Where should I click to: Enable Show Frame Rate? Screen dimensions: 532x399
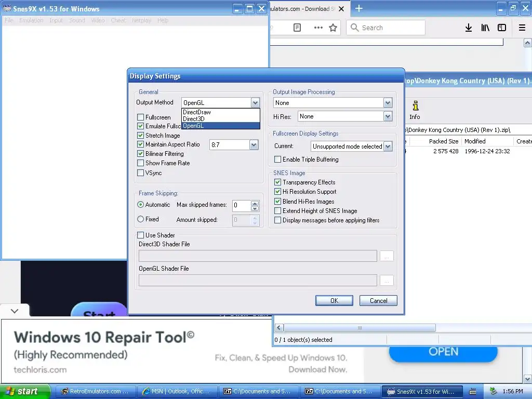tap(140, 163)
